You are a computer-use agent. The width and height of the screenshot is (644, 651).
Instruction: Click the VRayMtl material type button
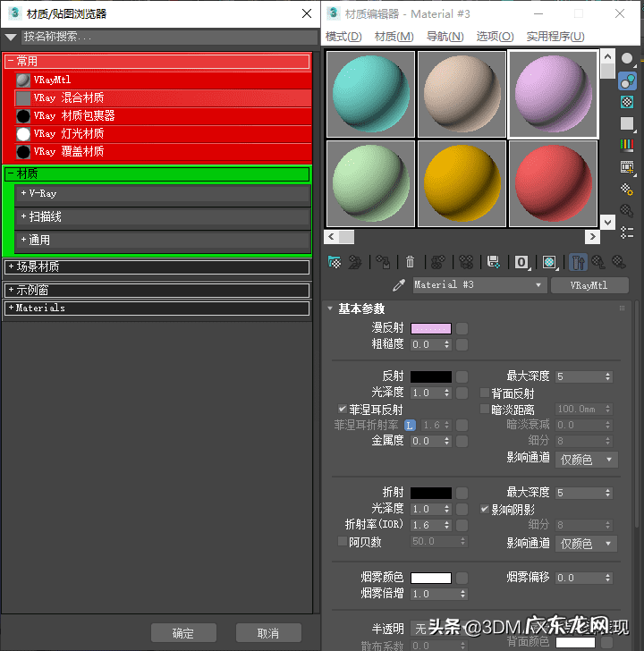pos(589,285)
